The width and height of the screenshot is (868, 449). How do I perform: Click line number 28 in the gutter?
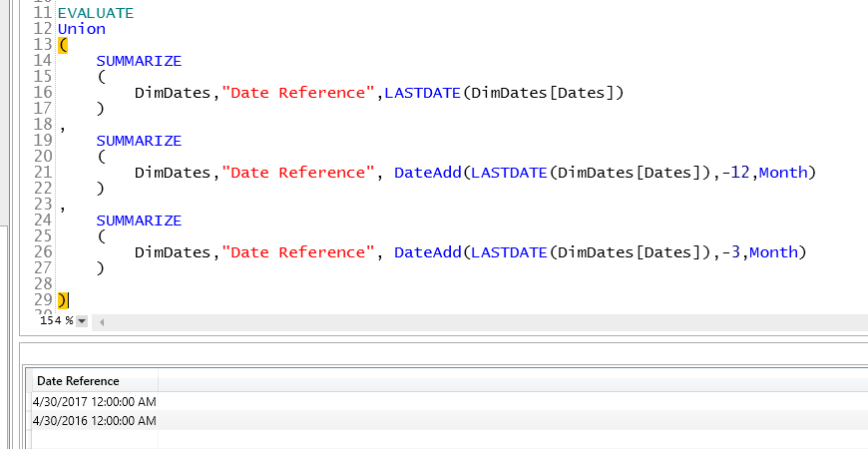(43, 284)
